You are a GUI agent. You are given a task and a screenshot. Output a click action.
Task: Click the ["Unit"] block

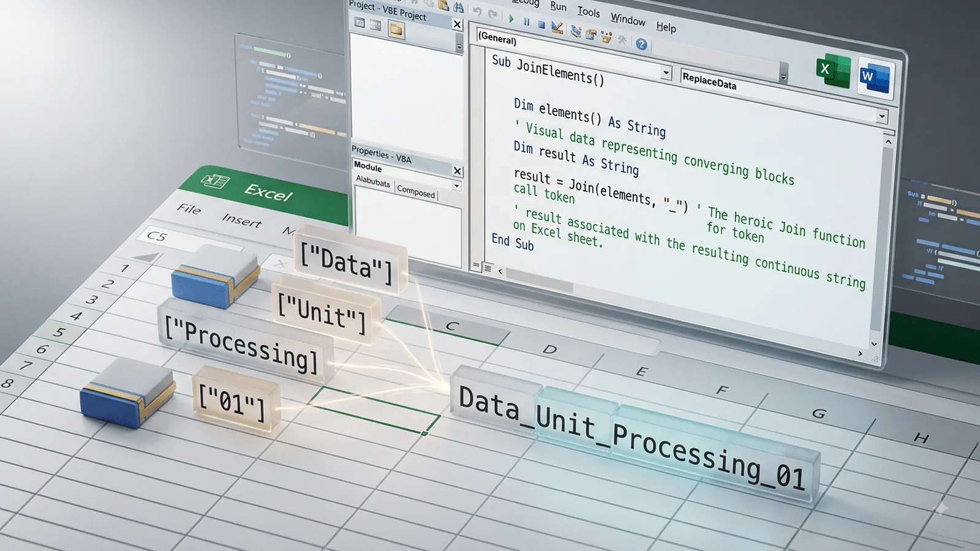pyautogui.click(x=325, y=313)
